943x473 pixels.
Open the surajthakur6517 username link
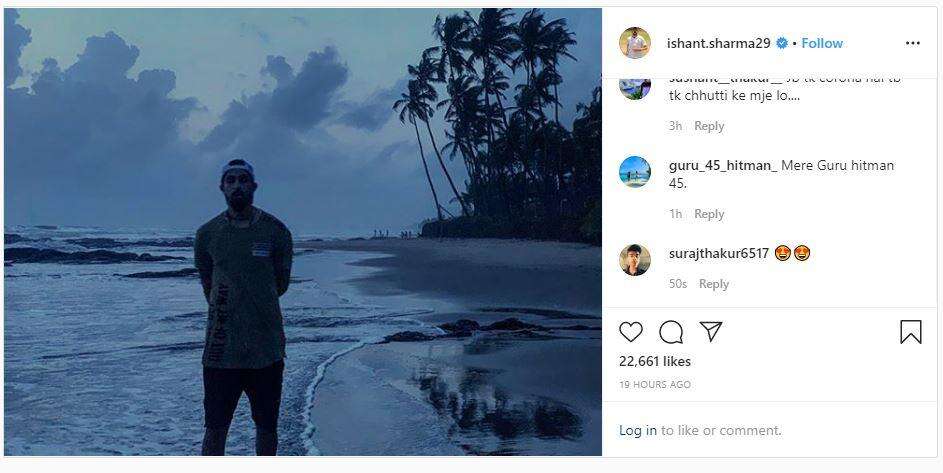(x=718, y=253)
